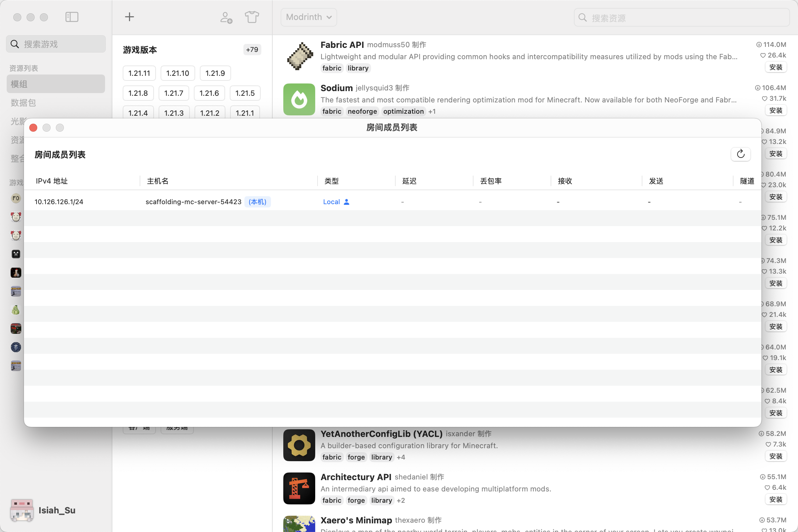Open the skin shirt icon

(x=252, y=17)
